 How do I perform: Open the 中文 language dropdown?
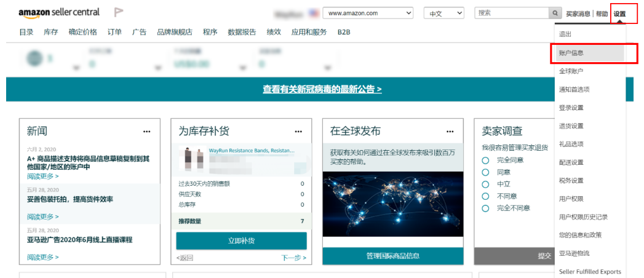click(x=443, y=13)
